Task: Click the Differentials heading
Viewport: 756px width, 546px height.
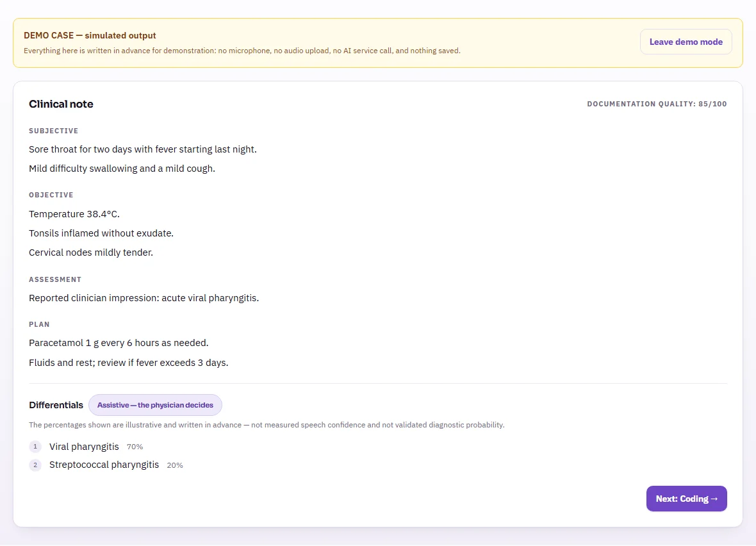Action: click(56, 405)
